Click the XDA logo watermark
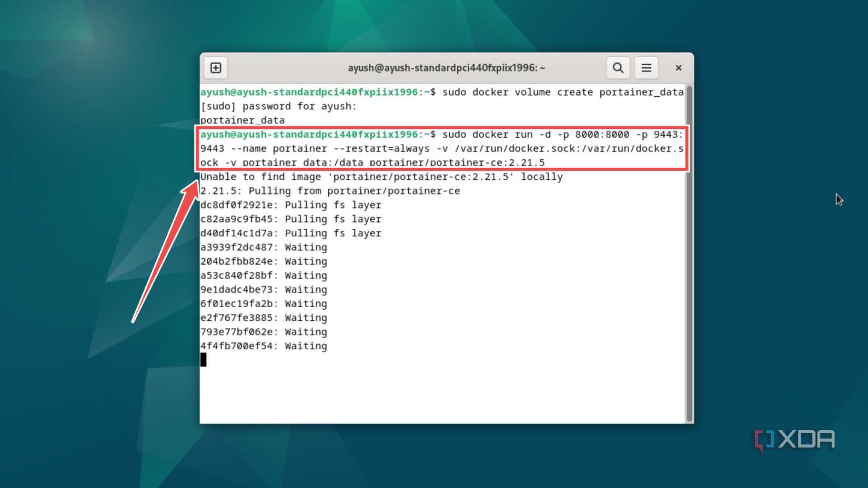 [x=794, y=440]
